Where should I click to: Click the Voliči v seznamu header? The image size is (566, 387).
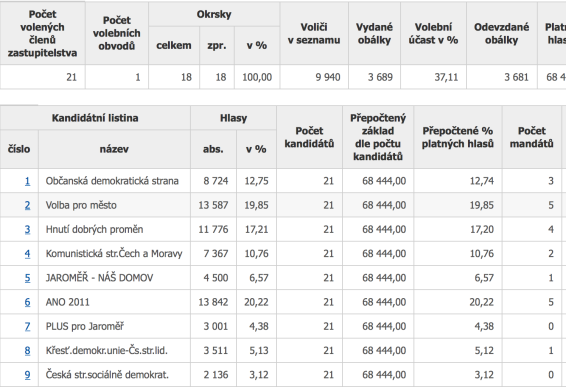coord(314,33)
